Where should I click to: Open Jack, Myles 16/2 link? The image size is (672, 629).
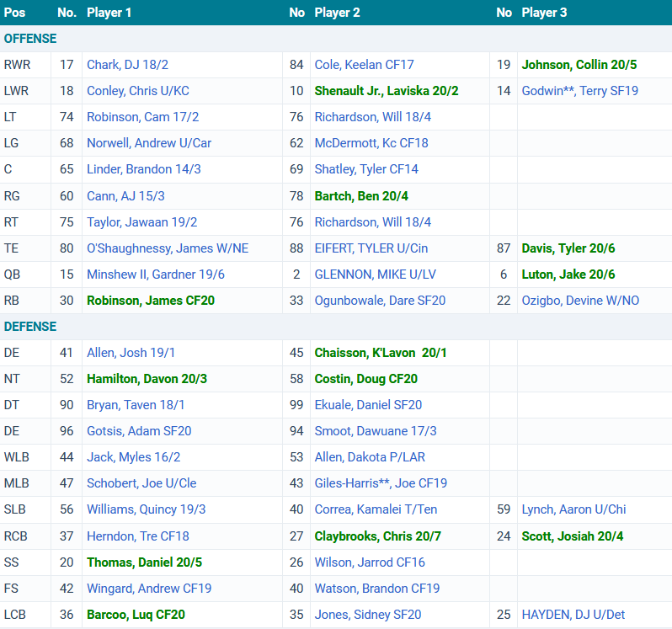tap(133, 457)
